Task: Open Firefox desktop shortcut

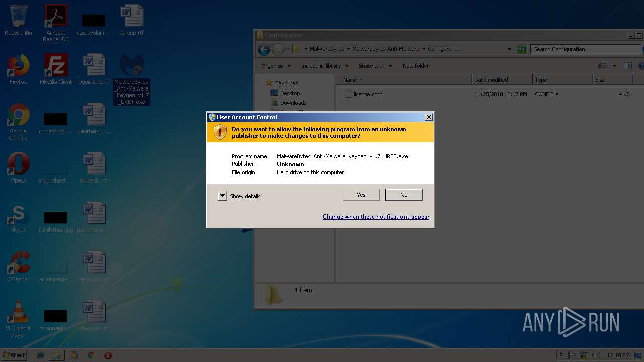Action: (x=18, y=69)
